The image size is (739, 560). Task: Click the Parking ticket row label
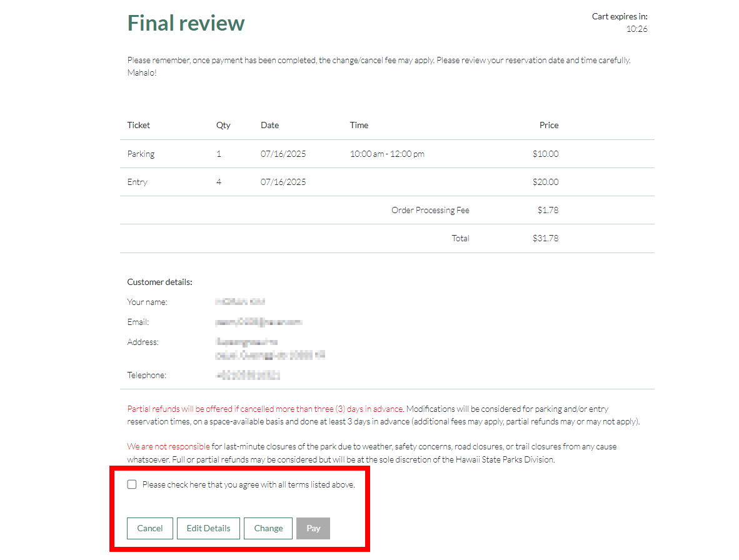click(141, 154)
